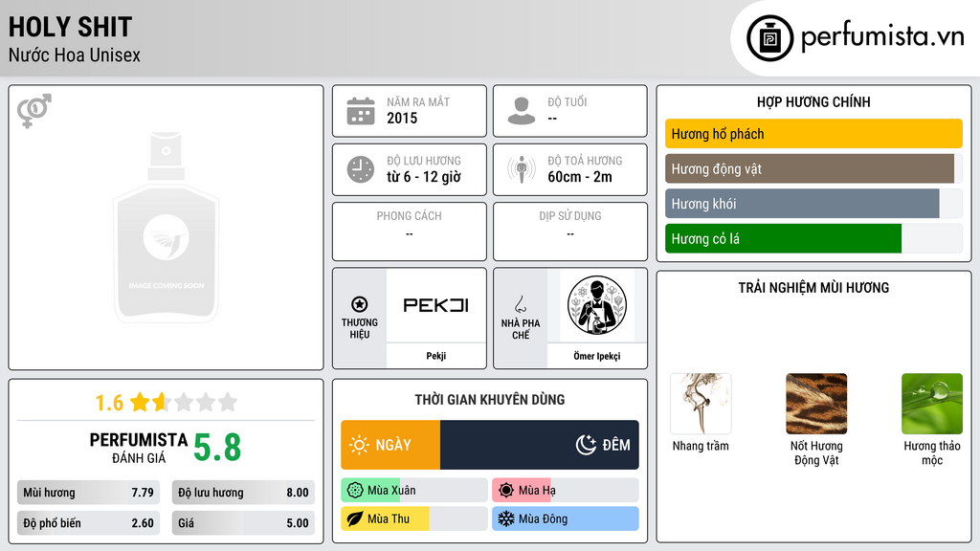Image resolution: width=980 pixels, height=551 pixels.
Task: Click the placeholder perfume bottle image
Action: coord(166,228)
